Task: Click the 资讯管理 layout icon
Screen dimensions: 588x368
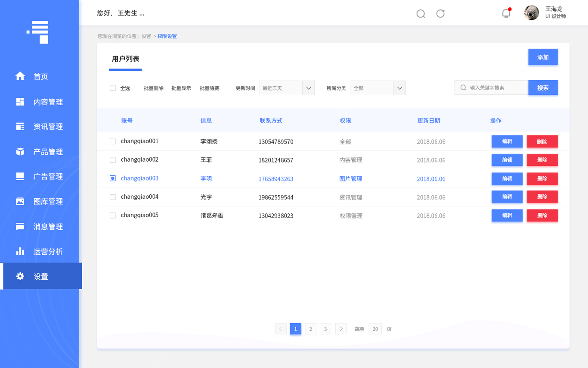Action: point(20,126)
